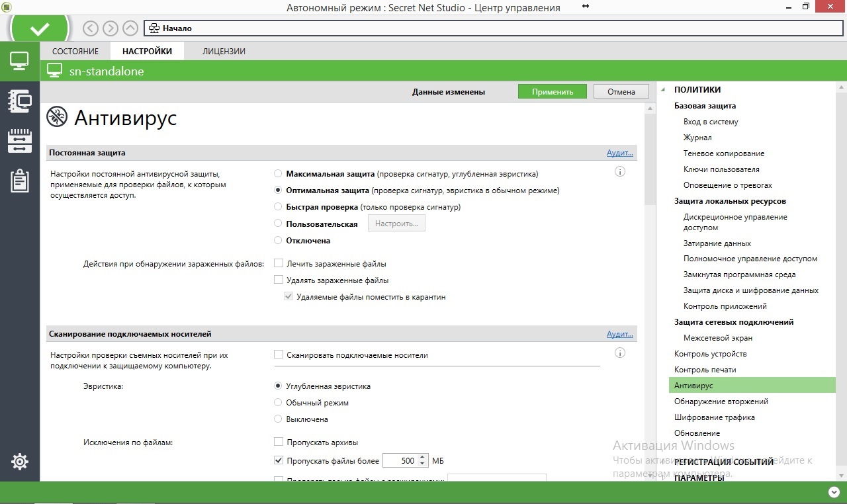Select Контроль приложений policy

[725, 306]
